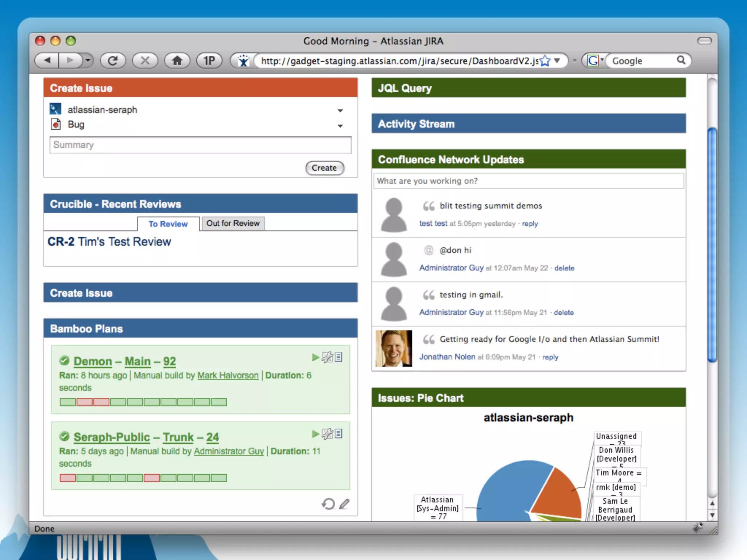The height and width of the screenshot is (560, 747).
Task: Switch to the Out for Review tab
Action: (x=233, y=223)
